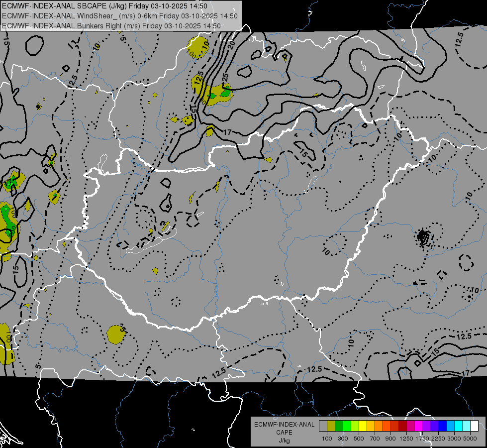Click the legend value 900
The height and width of the screenshot is (448, 487).
390,439
